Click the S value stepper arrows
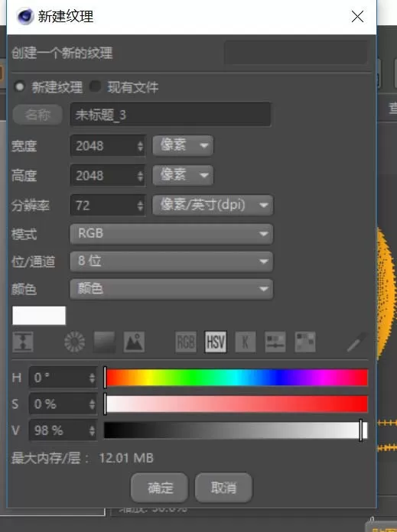Screen dimensions: 397x532 coord(92,404)
